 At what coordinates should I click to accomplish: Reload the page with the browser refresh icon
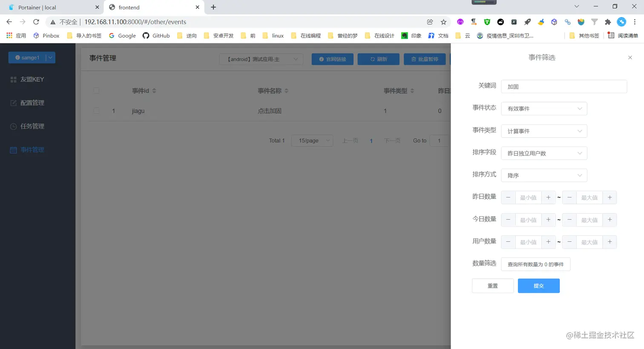point(35,22)
